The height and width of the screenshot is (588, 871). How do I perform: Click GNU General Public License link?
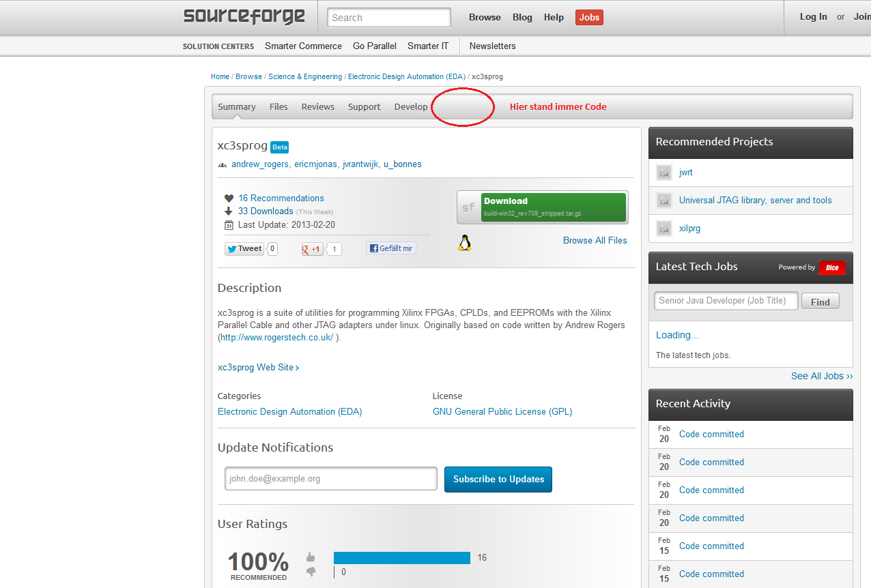(x=502, y=411)
